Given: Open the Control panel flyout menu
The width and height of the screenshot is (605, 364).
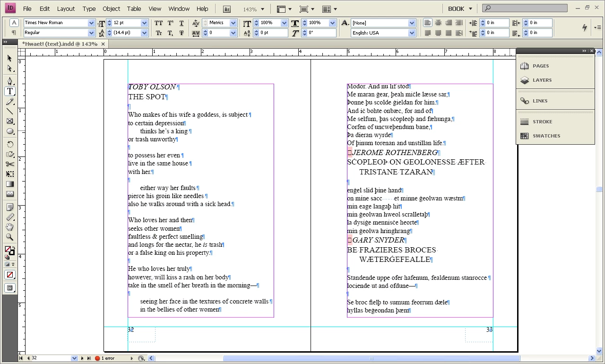Looking at the screenshot, I should pos(598,27).
